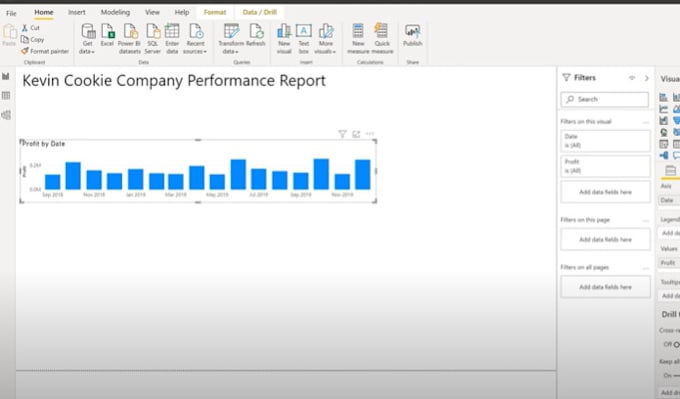Open ellipsis menu for Filters on this page
This screenshot has height=399, width=680.
(645, 220)
